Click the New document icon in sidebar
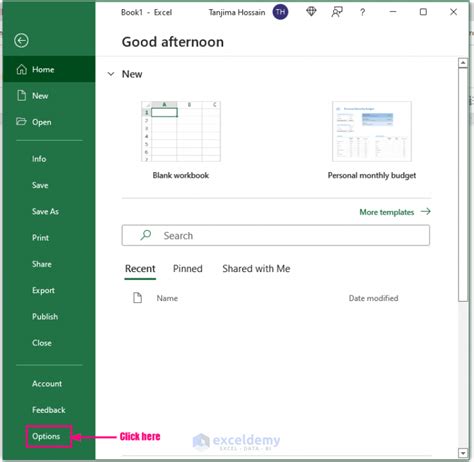Screen dimensions: 474x462 coord(22,96)
